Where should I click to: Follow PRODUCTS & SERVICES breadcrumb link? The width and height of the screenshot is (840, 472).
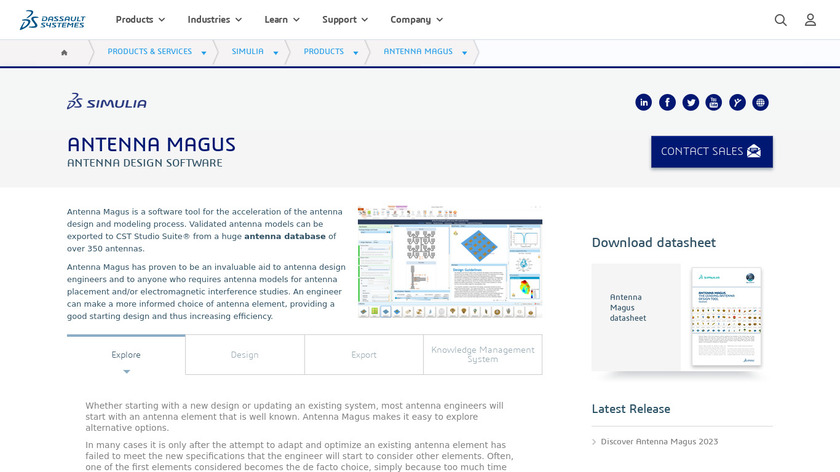pyautogui.click(x=149, y=51)
